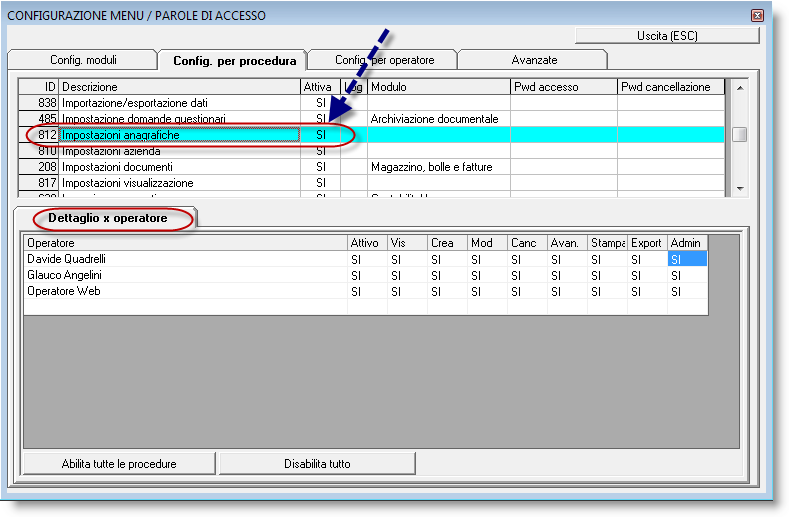
Task: Click Attiva SI for Impostazioni documenti
Action: pyautogui.click(x=321, y=167)
